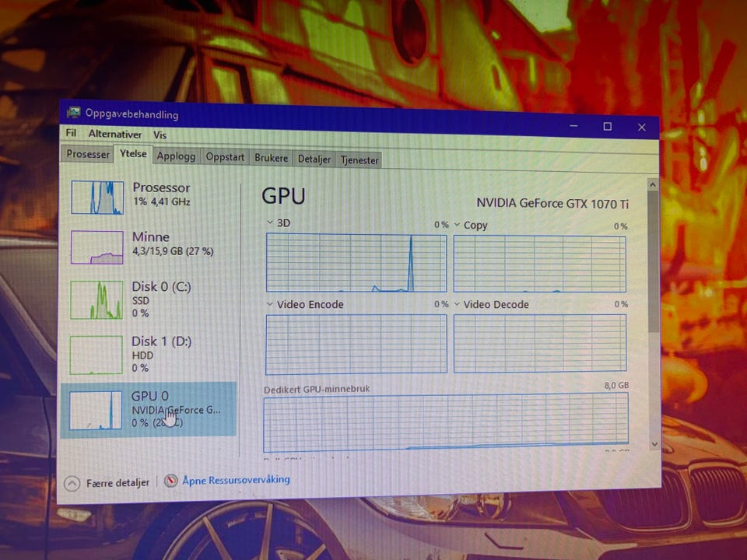Select the Minne entry label

pos(150,236)
